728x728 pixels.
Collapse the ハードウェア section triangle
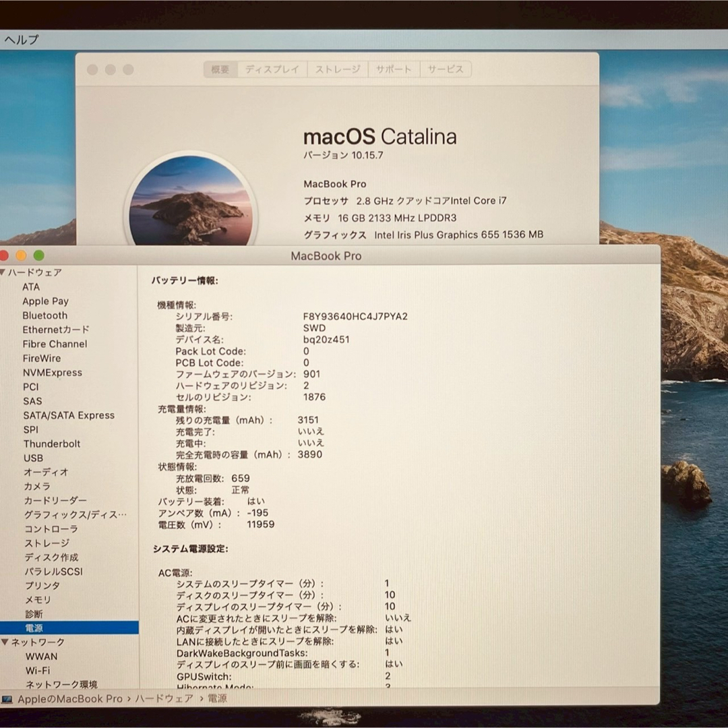(x=3, y=272)
